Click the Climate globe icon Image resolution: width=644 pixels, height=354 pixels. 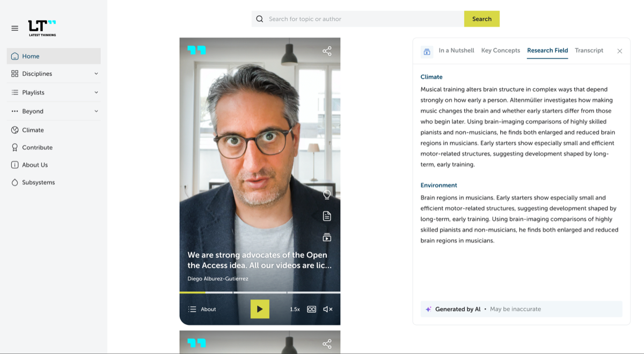pos(14,130)
